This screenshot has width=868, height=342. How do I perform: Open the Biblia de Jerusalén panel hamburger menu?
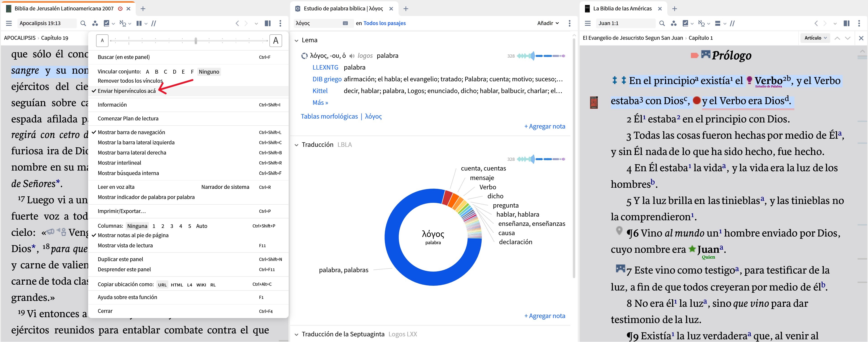tap(9, 23)
